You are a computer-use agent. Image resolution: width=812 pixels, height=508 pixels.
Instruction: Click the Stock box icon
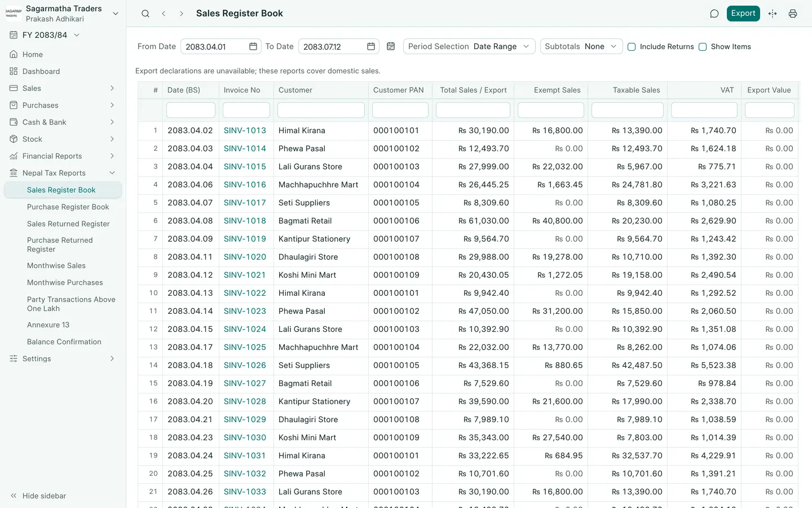point(14,139)
